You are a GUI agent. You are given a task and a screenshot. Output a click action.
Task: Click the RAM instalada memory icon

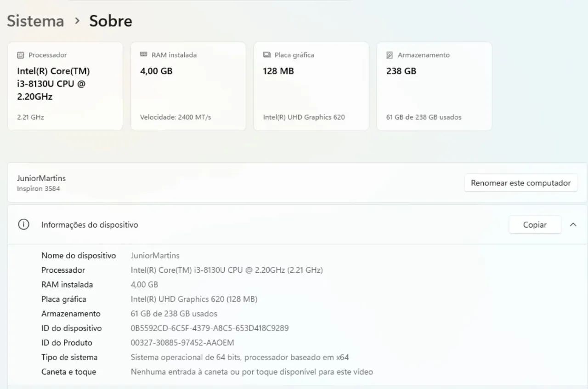(x=143, y=55)
